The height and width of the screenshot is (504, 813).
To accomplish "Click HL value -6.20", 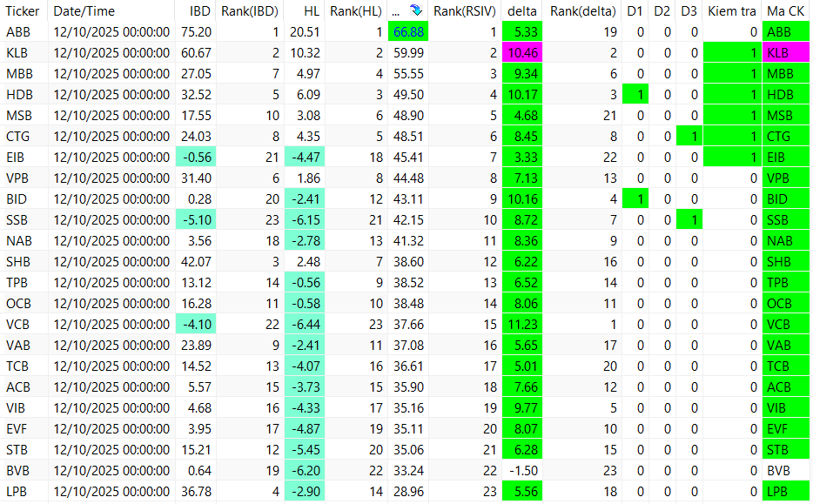I will pyautogui.click(x=305, y=470).
